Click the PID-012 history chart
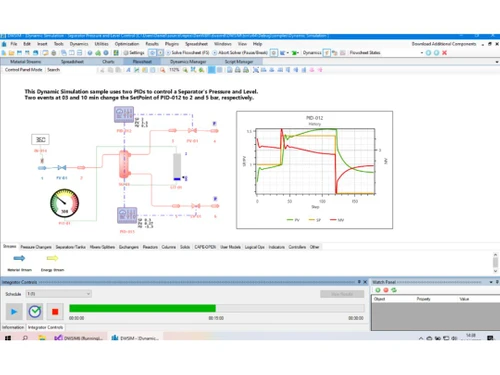This screenshot has width=500, height=375. coord(314,170)
